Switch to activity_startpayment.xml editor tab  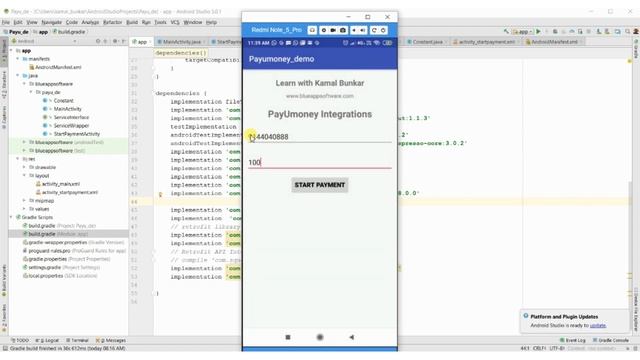click(x=487, y=42)
